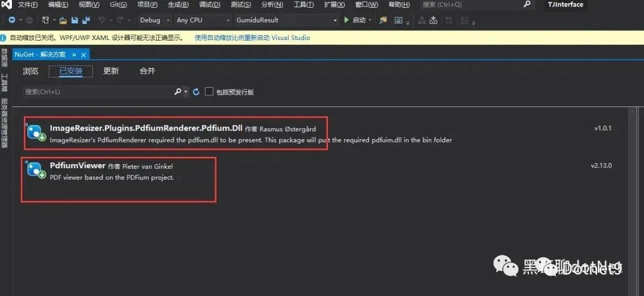This screenshot has width=644, height=296.
Task: Click the package list vertical scrollbar
Action: (633, 202)
